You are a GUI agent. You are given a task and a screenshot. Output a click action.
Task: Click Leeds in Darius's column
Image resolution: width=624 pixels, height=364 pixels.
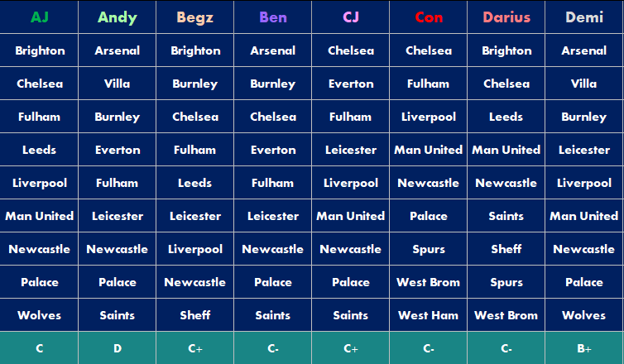(x=506, y=117)
